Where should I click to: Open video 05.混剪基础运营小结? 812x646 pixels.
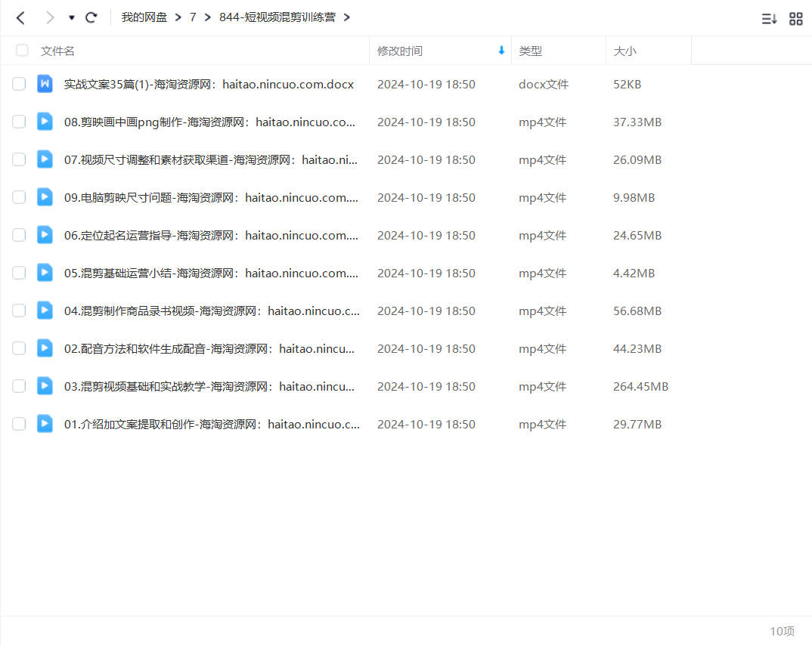[211, 274]
